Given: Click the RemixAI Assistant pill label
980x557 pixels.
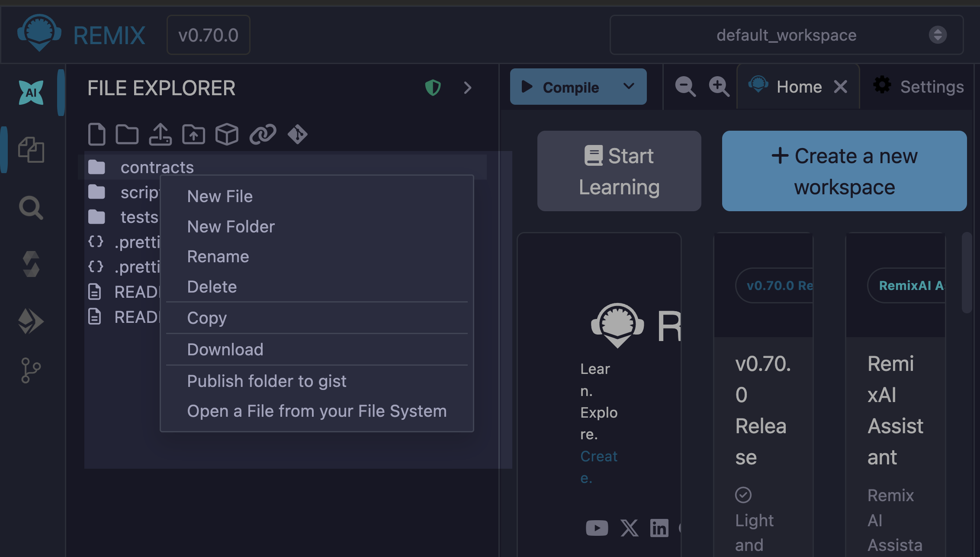Looking at the screenshot, I should tap(906, 286).
